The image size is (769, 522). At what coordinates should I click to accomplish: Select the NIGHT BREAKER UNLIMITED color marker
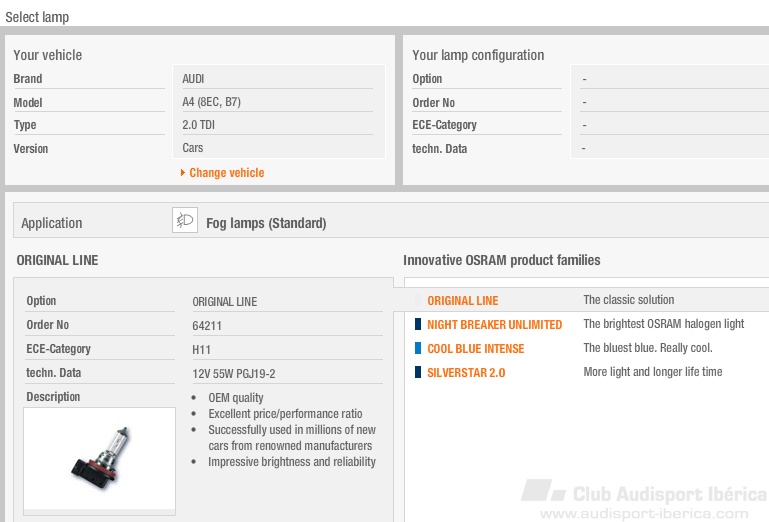[418, 324]
